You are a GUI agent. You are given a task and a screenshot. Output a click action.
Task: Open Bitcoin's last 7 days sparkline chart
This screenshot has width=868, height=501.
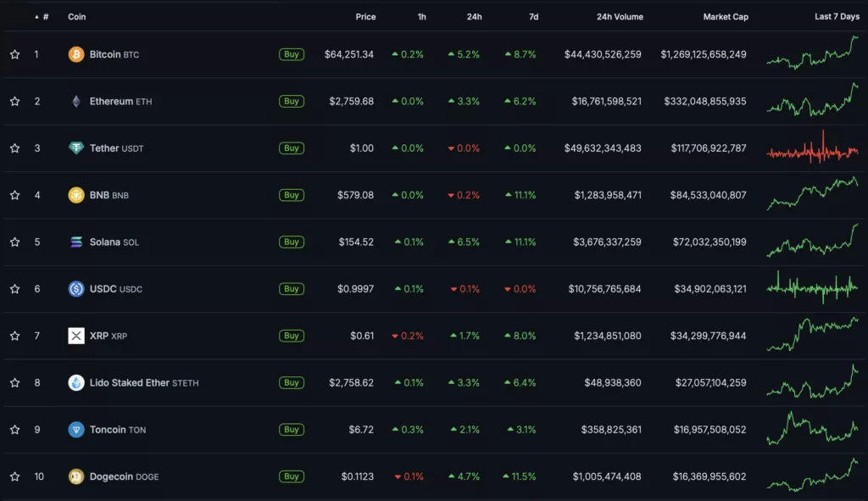(812, 53)
